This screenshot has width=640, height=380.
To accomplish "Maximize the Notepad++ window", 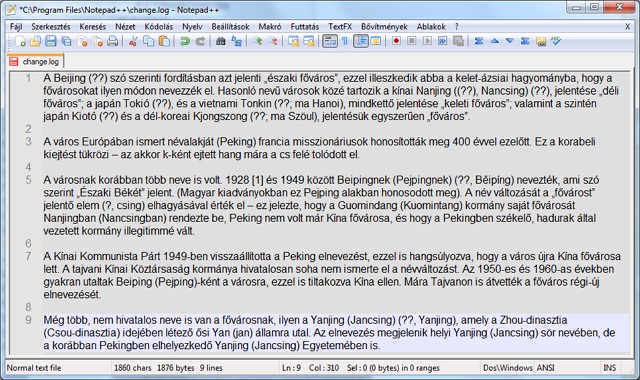I will (594, 7).
